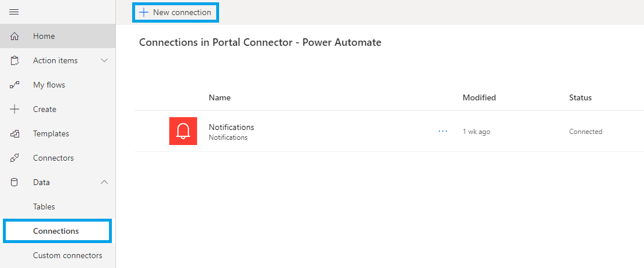644x268 pixels.
Task: Click the Action items clipboard icon
Action: tap(14, 61)
